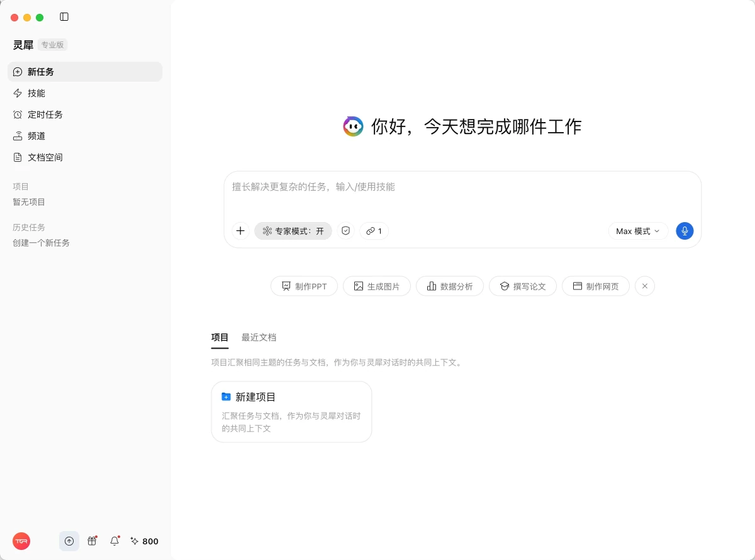The image size is (755, 560).
Task: Click the shield check icon
Action: [x=345, y=231]
